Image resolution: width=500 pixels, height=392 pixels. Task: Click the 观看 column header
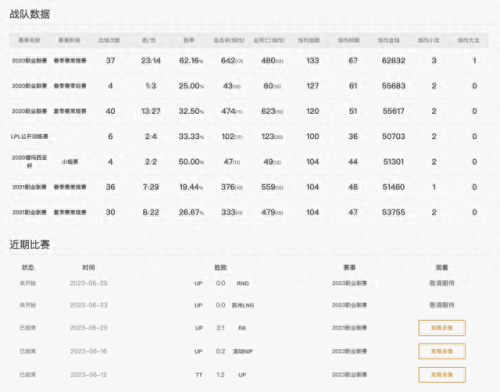click(442, 267)
